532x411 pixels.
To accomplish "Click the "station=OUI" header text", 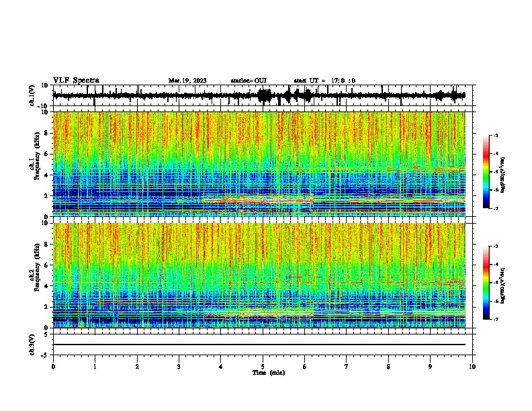I will 249,81.
